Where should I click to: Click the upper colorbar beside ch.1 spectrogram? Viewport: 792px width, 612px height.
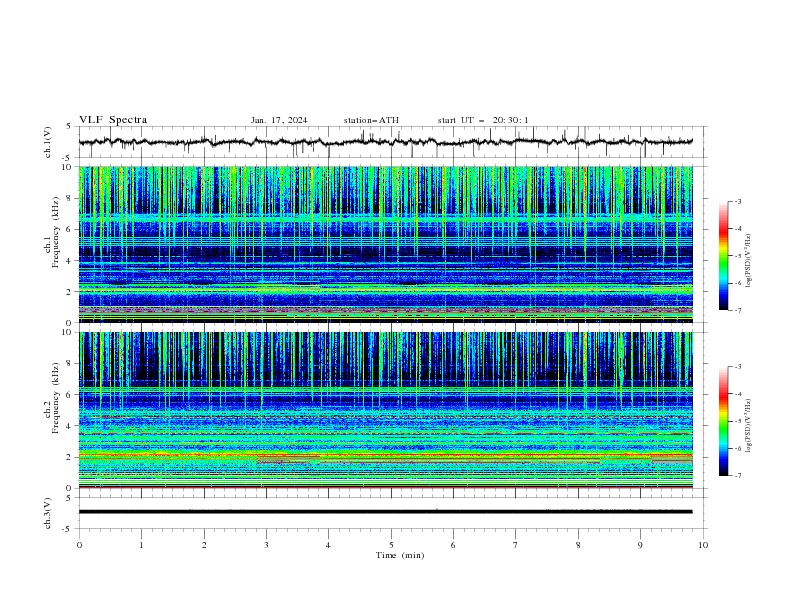pos(723,256)
